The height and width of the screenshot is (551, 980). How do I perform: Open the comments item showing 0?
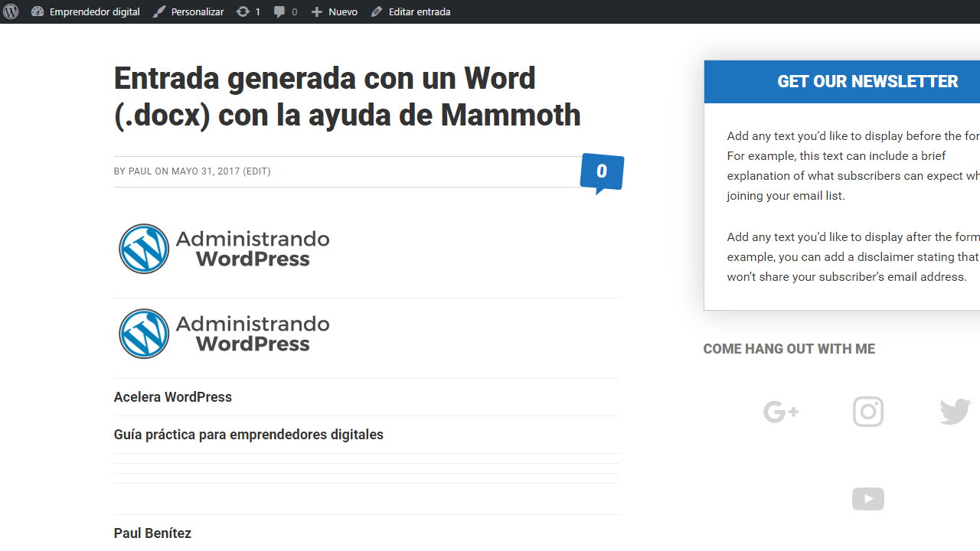[x=286, y=11]
